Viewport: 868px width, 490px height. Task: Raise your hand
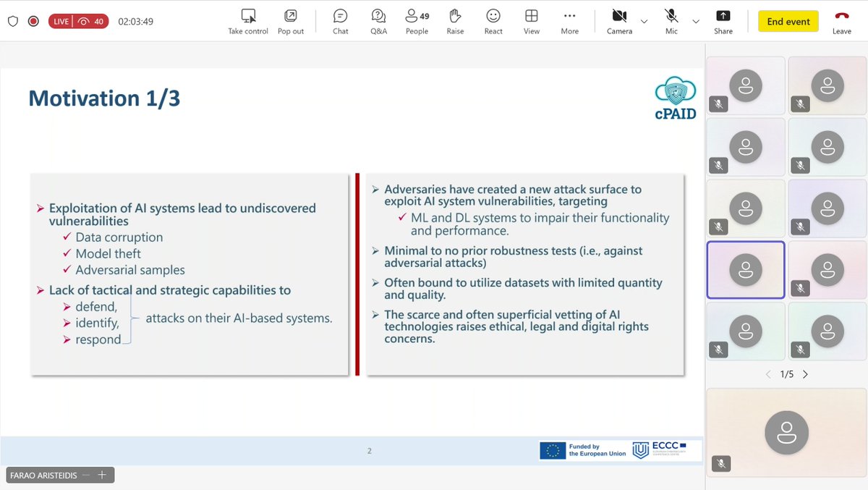pyautogui.click(x=455, y=20)
